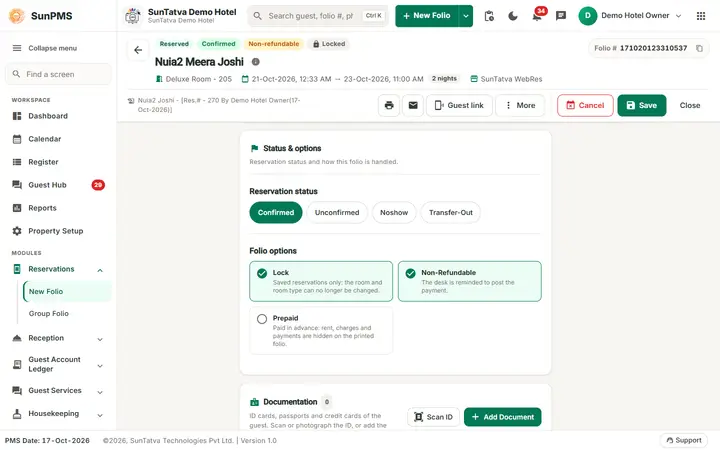Toggle the Non-Refundable folio option
720x450 pixels.
click(470, 281)
